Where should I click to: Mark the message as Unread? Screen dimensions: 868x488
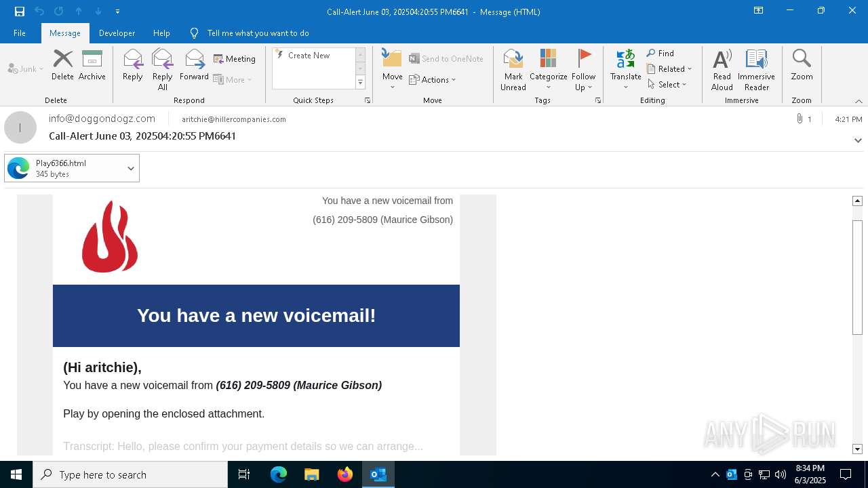[x=513, y=70]
